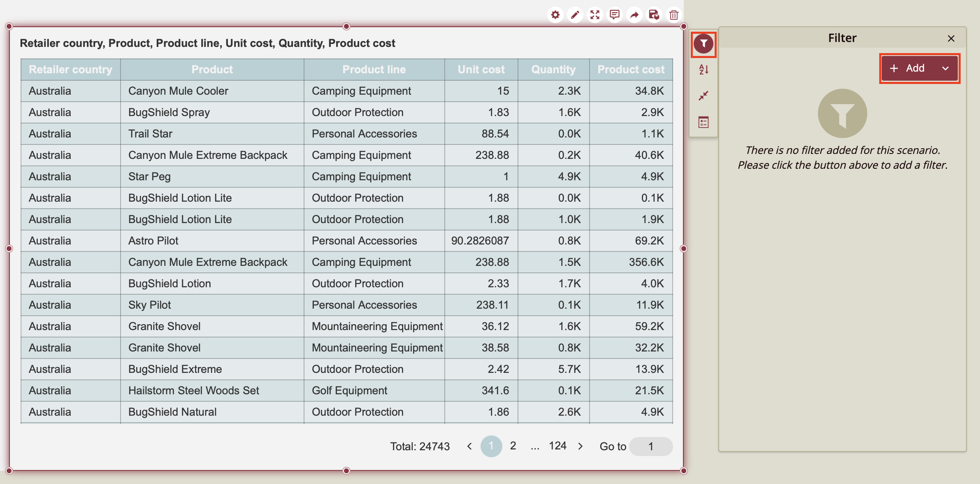
Task: Delete the widget with the trash icon
Action: (x=673, y=15)
